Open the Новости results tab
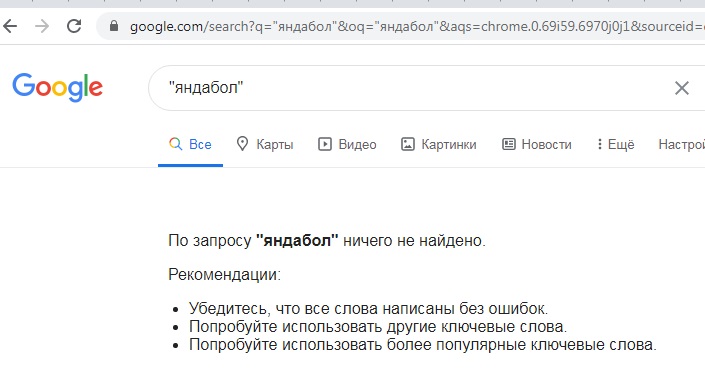 click(x=536, y=144)
